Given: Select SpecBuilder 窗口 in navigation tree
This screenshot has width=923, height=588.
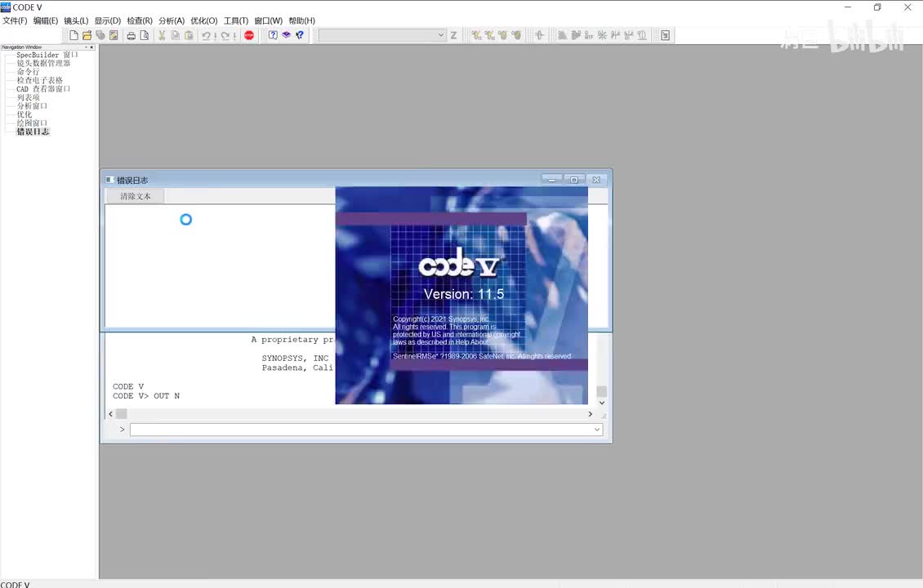Looking at the screenshot, I should 47,55.
